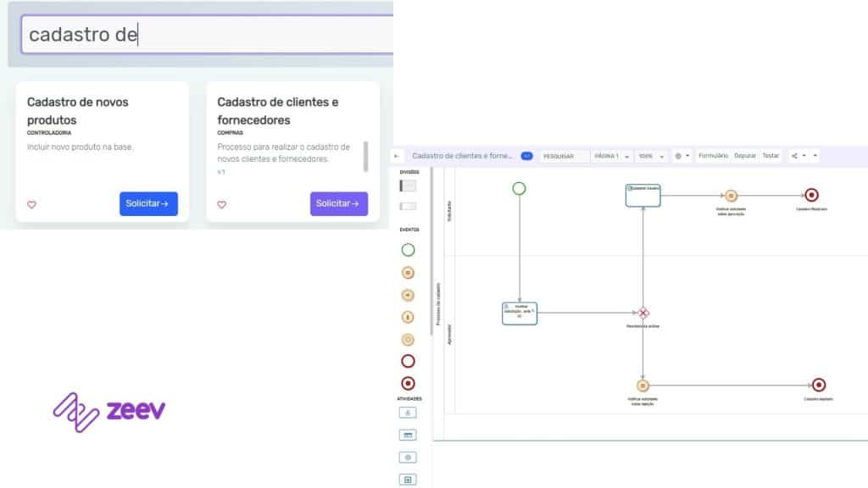
Task: Open the Formulário tab in toolbar
Action: (713, 156)
